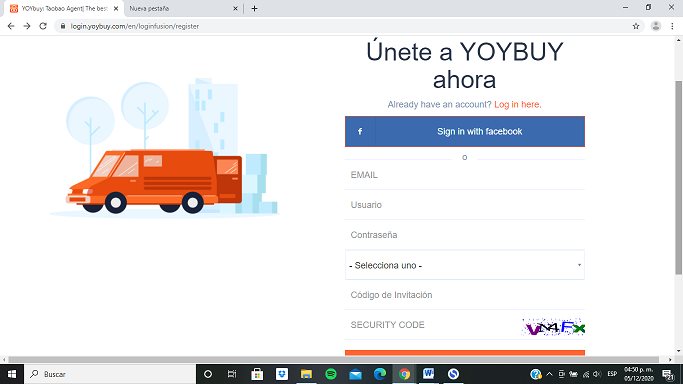Open File Explorer from the taskbar
The height and width of the screenshot is (384, 683).
click(306, 374)
